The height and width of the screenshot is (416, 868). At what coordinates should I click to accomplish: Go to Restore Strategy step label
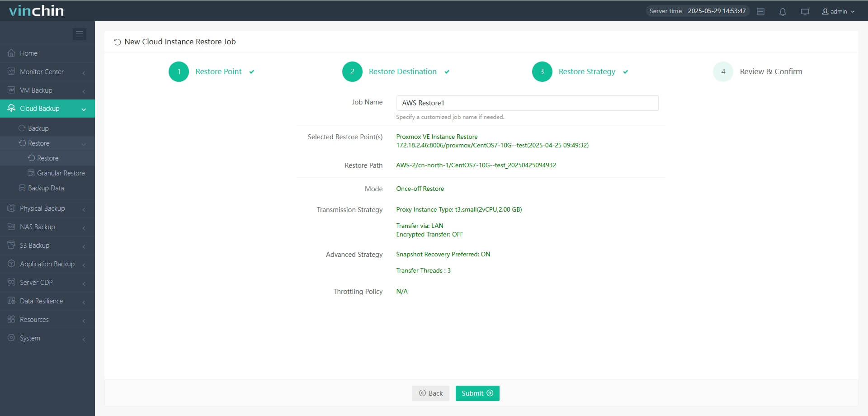pyautogui.click(x=587, y=71)
